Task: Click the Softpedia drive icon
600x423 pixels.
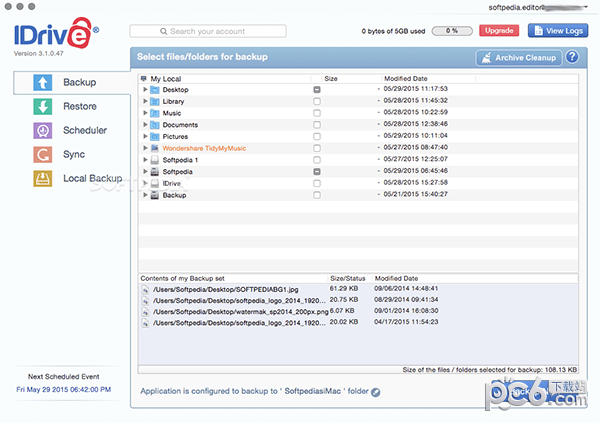Action: (155, 172)
